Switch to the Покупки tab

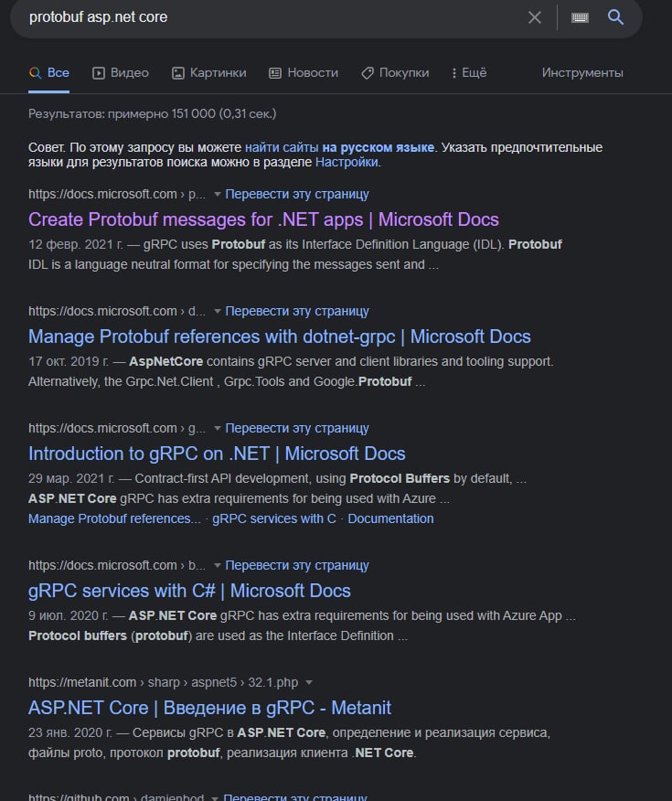(x=395, y=72)
